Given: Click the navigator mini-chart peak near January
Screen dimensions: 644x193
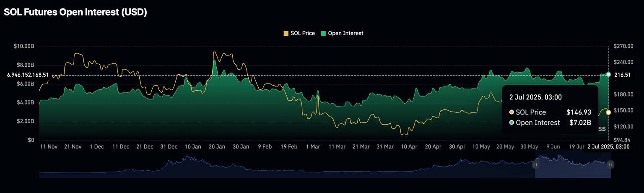Looking at the screenshot, I should (x=187, y=157).
